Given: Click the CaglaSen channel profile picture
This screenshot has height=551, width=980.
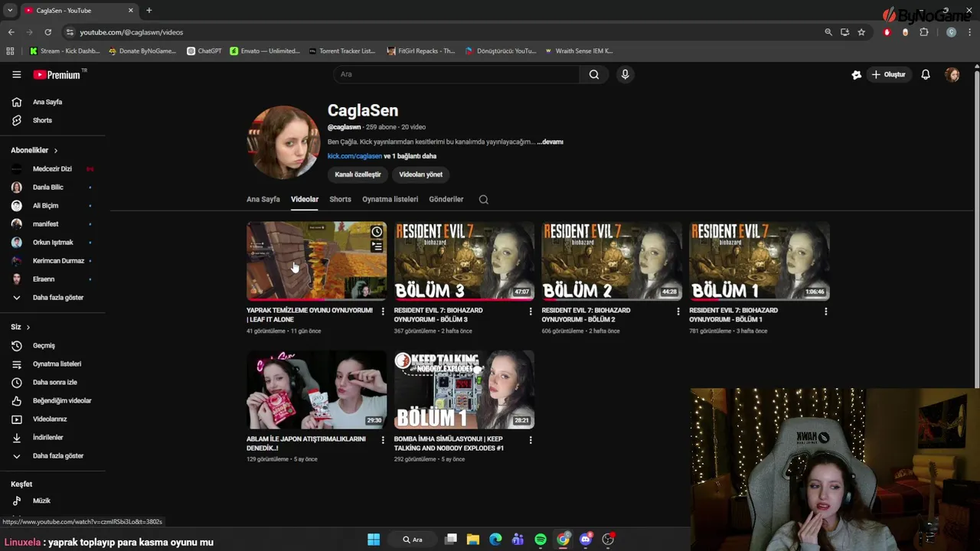Looking at the screenshot, I should click(283, 142).
